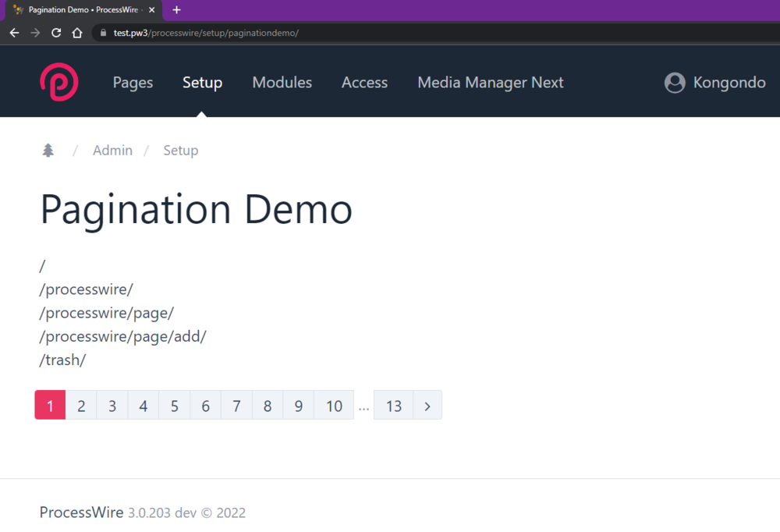Open the Access section
Screen dimensions: 780x532
click(364, 82)
